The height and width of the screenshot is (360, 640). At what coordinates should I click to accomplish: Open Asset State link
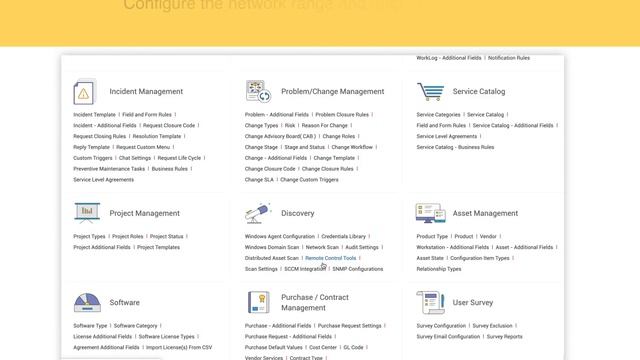430,258
